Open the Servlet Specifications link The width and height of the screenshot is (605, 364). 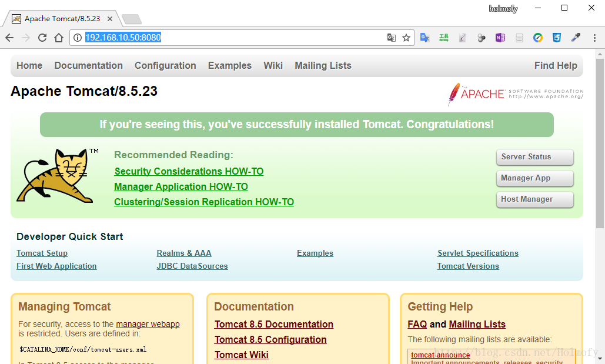[x=477, y=253]
